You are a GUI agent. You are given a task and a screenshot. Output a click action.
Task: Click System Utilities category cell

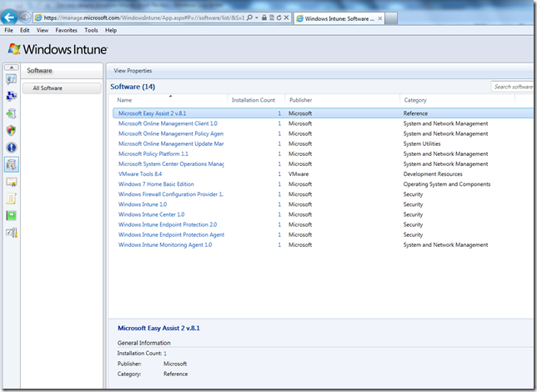(422, 144)
